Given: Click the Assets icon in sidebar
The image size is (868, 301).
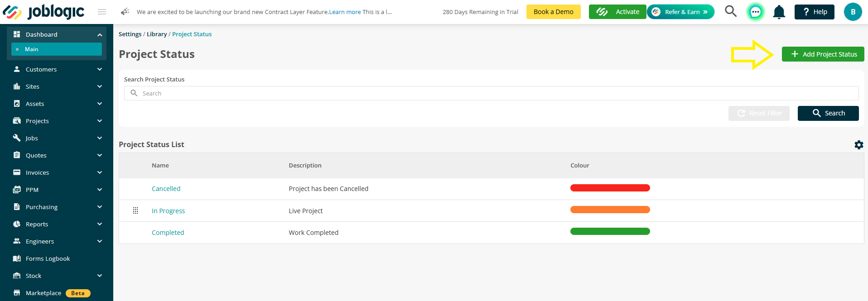Looking at the screenshot, I should pyautogui.click(x=17, y=104).
